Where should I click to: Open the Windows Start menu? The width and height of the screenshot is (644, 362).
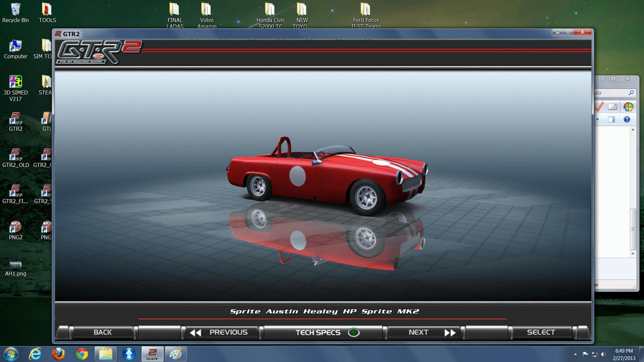pyautogui.click(x=11, y=354)
